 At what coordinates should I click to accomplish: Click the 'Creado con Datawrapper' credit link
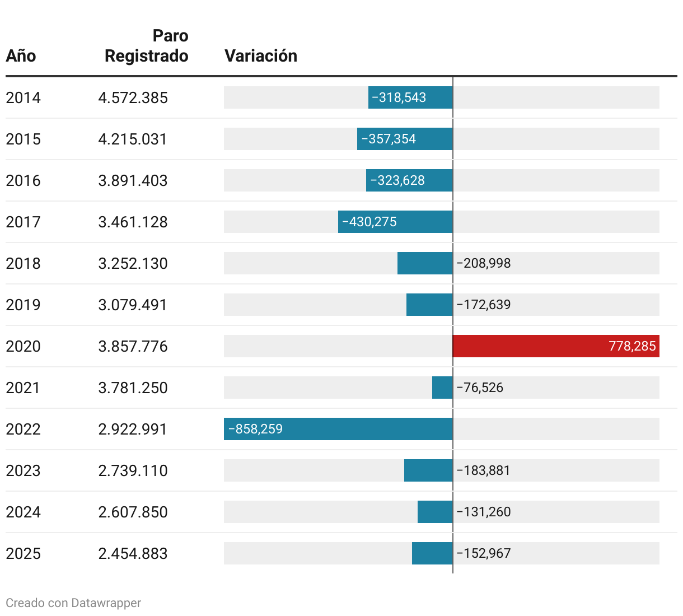point(73,603)
